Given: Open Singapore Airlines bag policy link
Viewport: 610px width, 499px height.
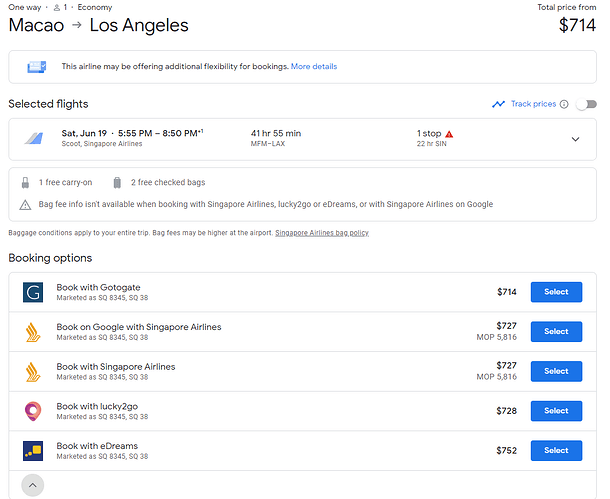Looking at the screenshot, I should [322, 233].
